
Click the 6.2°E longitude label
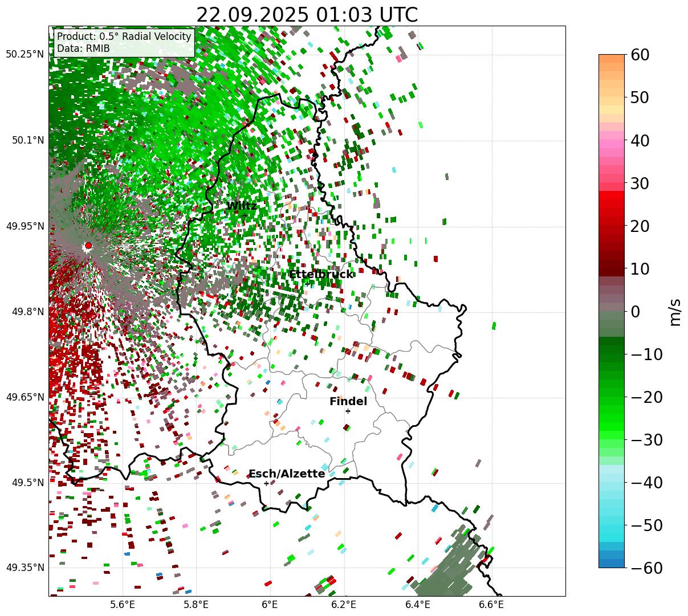coord(344,605)
